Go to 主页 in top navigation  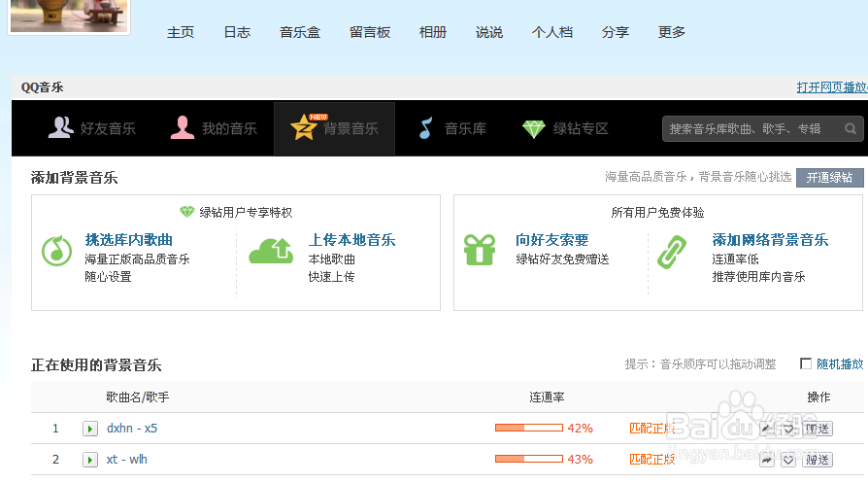181,33
